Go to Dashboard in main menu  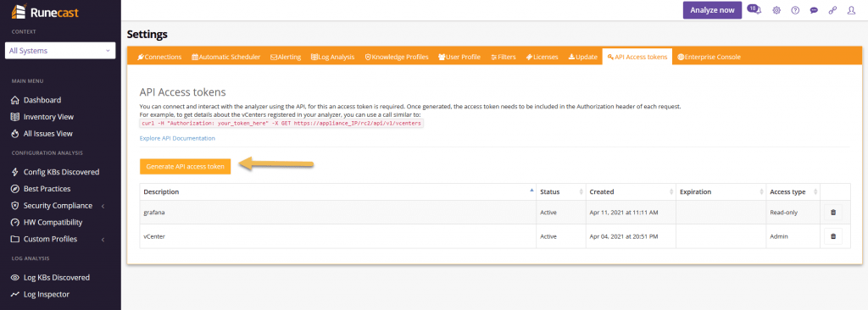(x=42, y=100)
